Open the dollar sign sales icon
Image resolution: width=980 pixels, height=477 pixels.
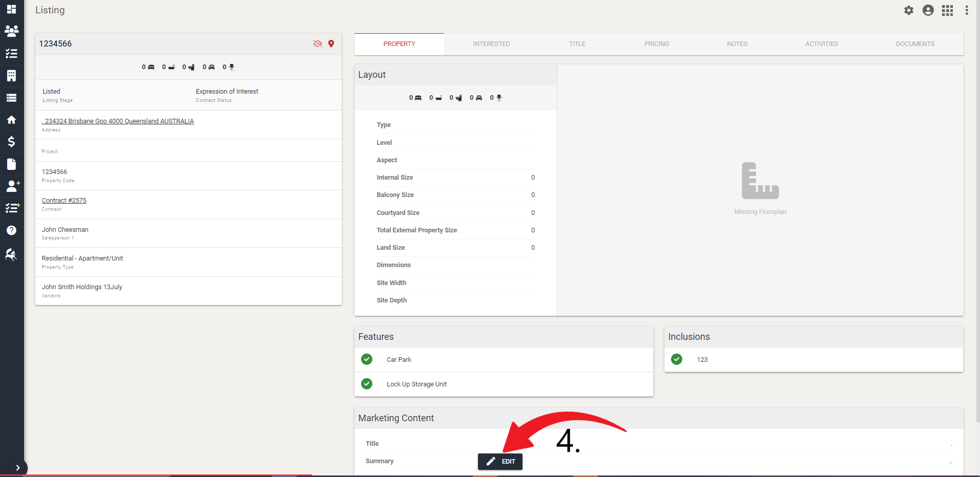11,142
